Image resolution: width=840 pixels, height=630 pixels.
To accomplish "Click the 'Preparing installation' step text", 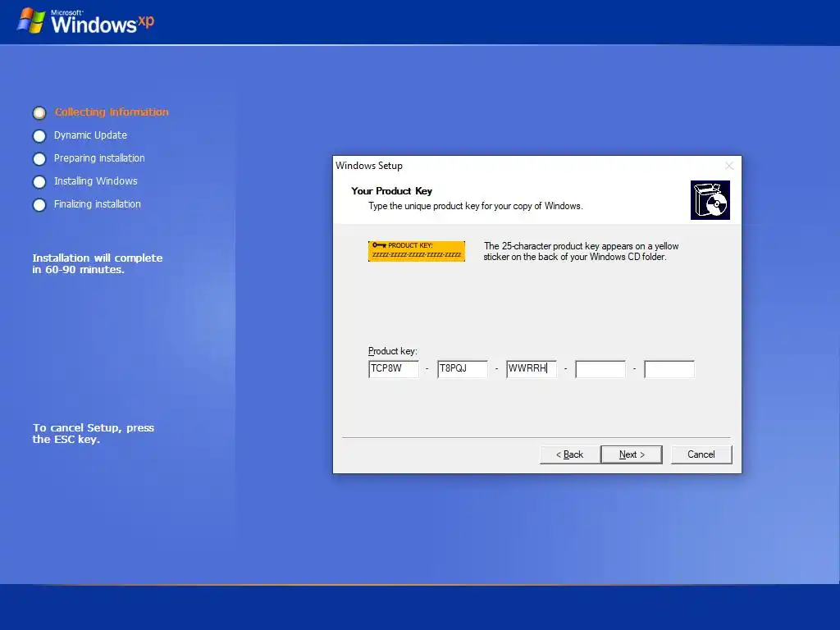I will [x=99, y=158].
